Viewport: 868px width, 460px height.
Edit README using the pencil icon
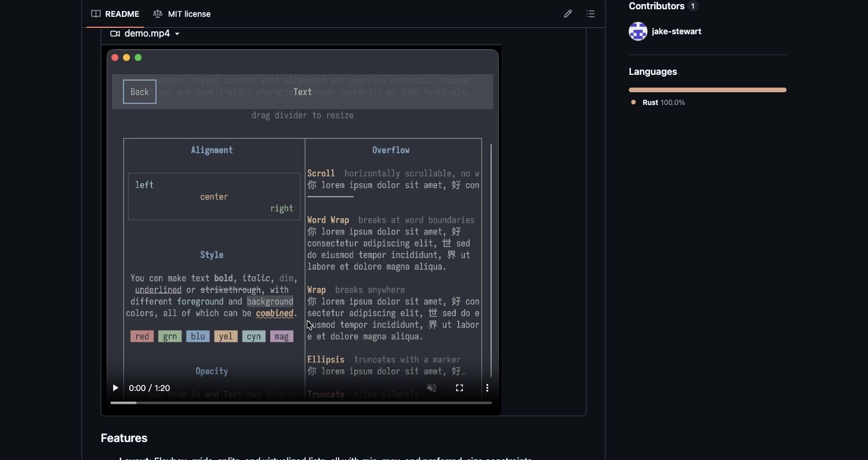(x=568, y=14)
